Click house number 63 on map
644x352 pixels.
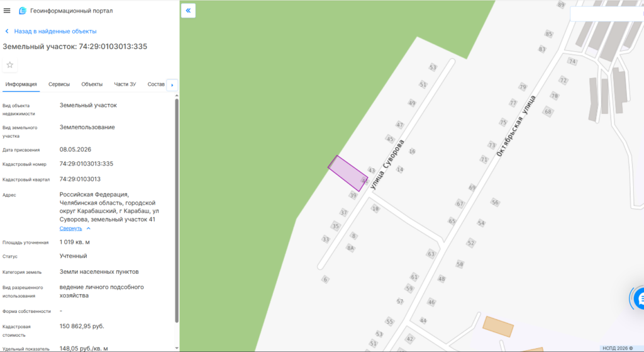coord(431,254)
